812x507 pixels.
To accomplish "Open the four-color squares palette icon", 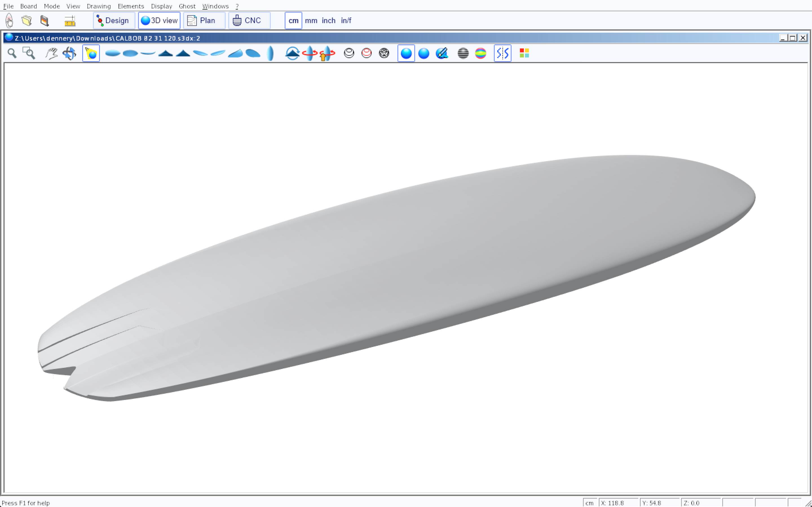I will (x=524, y=53).
